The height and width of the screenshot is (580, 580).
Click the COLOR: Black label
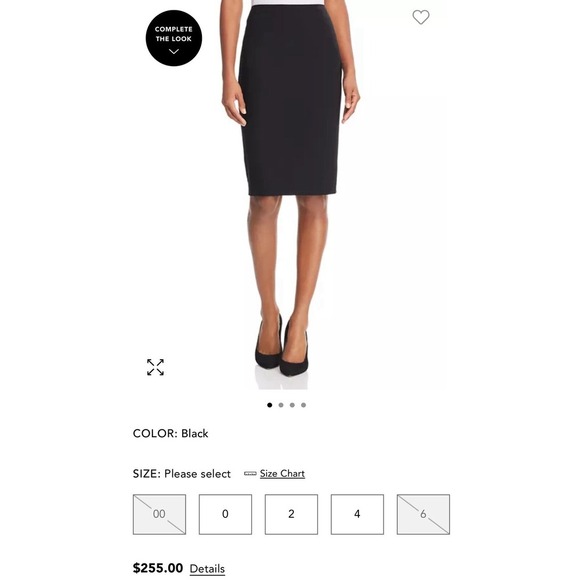(x=171, y=433)
